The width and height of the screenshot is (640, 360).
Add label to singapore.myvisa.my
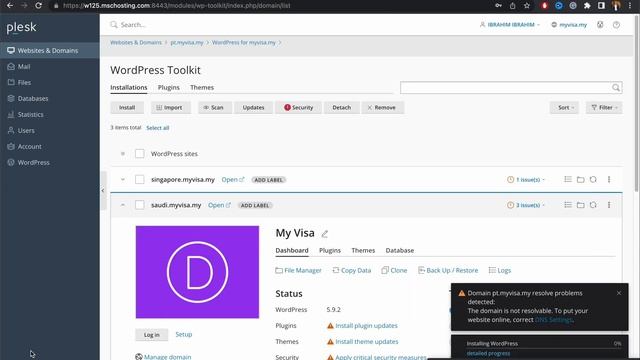269,180
